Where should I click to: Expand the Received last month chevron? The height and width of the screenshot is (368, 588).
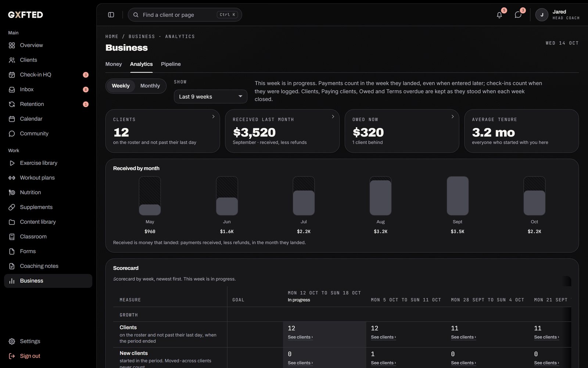(333, 117)
